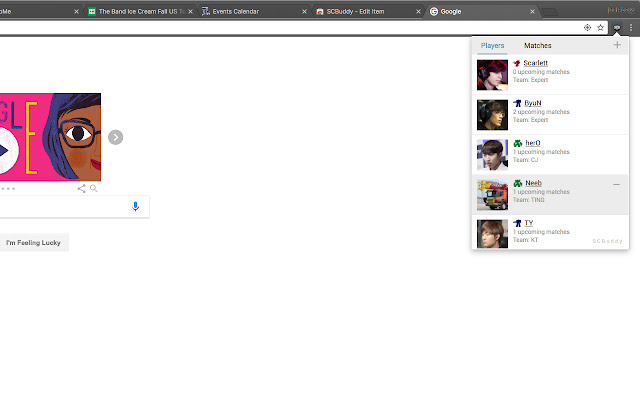Screen dimensions: 640x400
Task: Click TY's profile photo
Action: [492, 234]
